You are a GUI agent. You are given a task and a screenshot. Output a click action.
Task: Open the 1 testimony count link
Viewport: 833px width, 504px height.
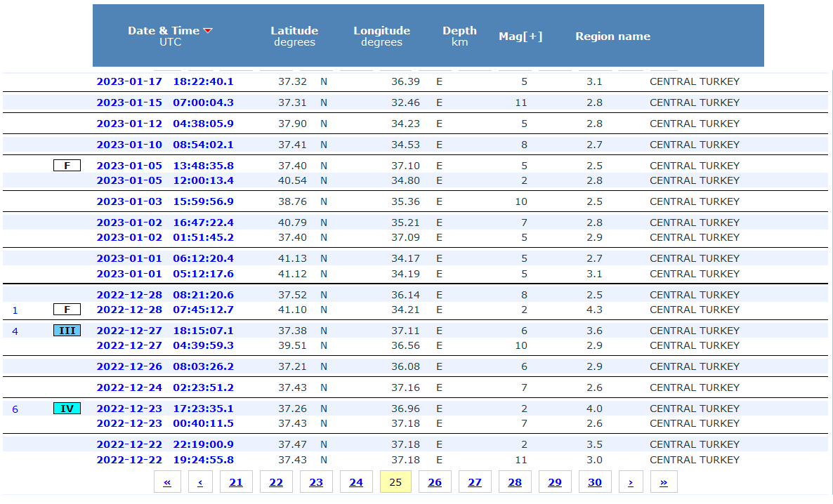click(15, 311)
